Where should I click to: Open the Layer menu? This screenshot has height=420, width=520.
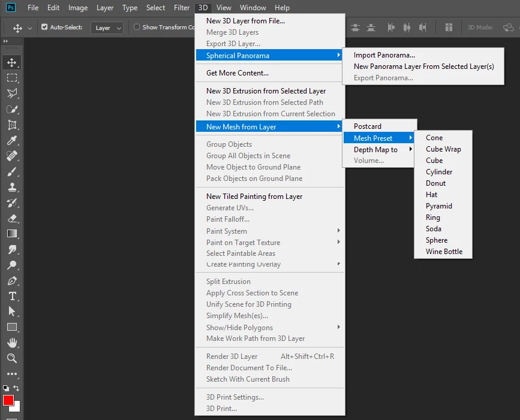(105, 8)
